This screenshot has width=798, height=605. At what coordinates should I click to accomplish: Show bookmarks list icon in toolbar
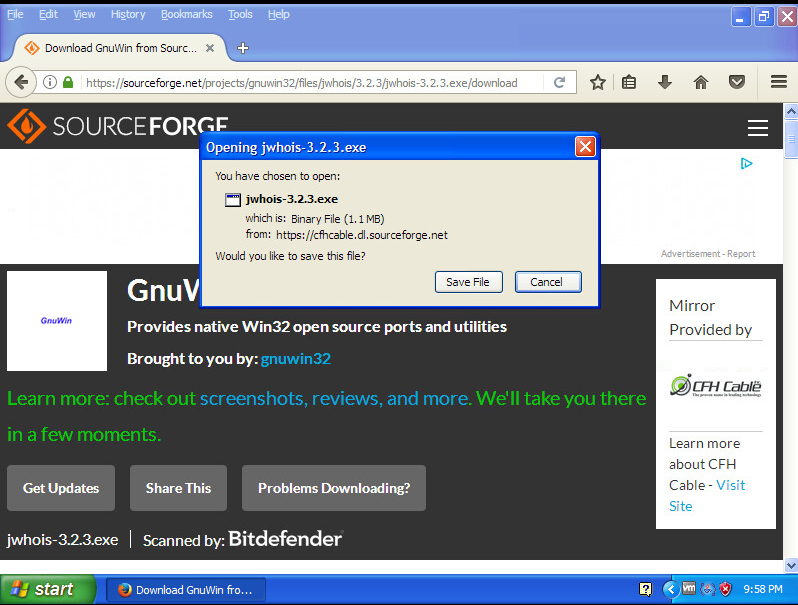pos(629,82)
